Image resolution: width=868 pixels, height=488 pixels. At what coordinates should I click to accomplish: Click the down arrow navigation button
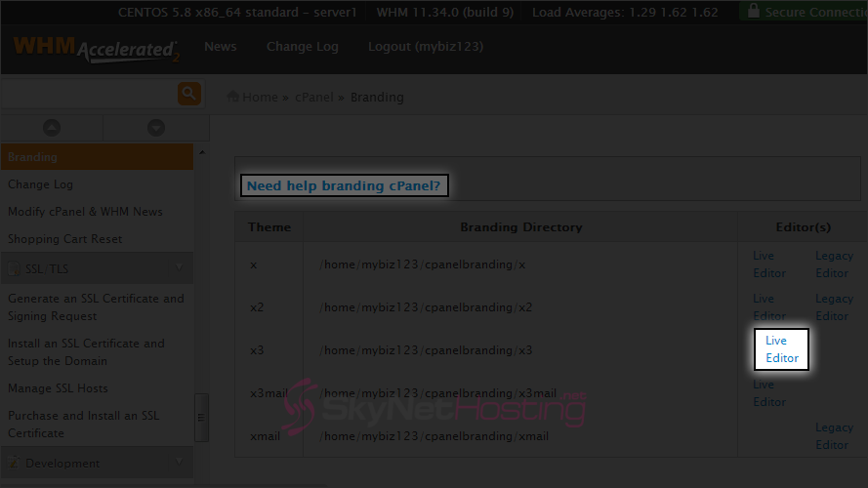pos(156,128)
